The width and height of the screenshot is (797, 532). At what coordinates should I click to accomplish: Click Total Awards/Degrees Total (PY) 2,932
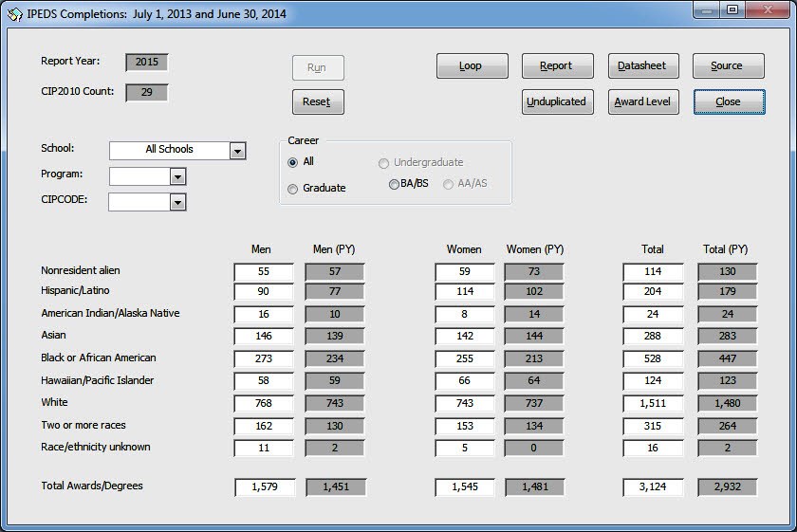[x=728, y=487]
